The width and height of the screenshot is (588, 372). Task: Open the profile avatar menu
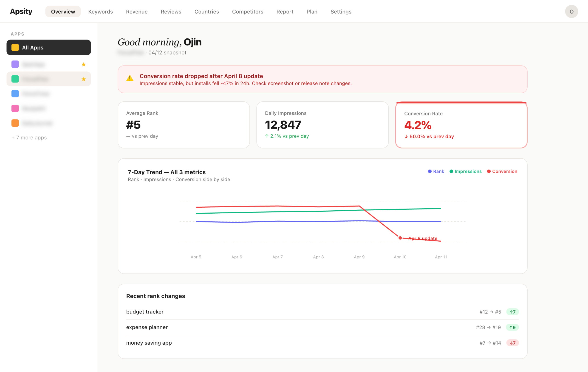[571, 11]
